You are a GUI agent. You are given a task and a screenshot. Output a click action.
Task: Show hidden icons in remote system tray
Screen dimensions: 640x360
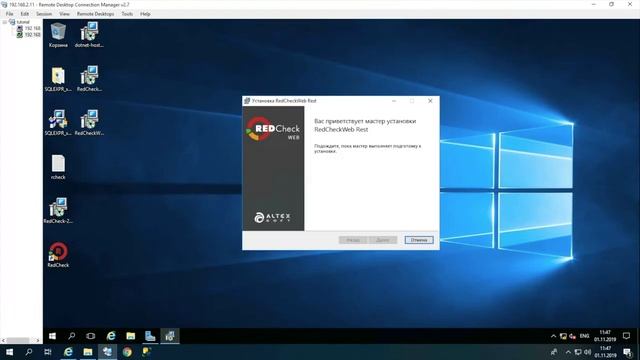(553, 336)
